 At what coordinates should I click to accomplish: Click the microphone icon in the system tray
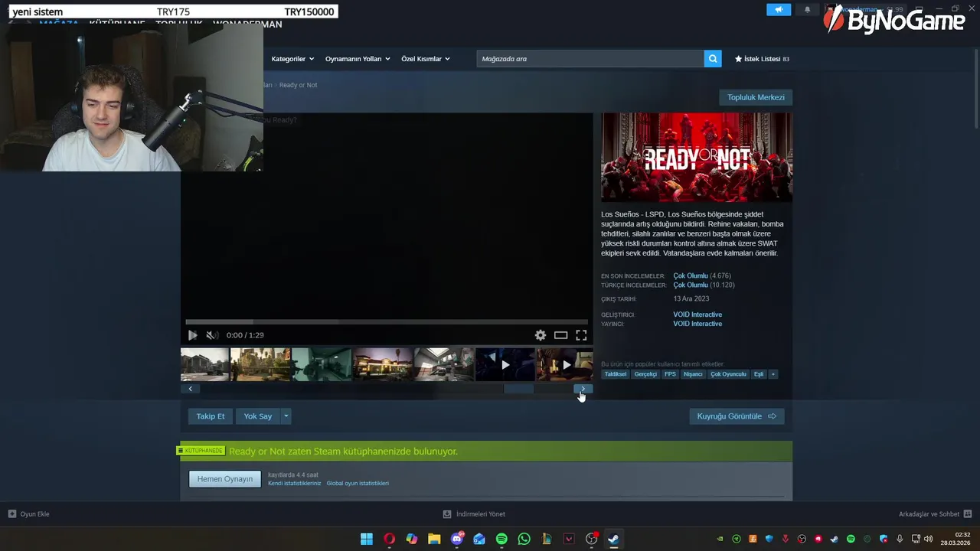click(900, 539)
